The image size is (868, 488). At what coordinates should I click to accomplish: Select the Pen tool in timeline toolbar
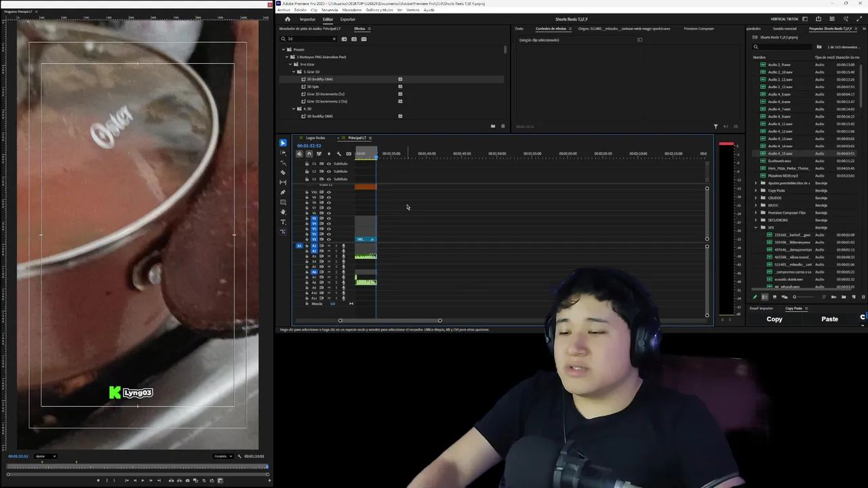[x=283, y=192]
